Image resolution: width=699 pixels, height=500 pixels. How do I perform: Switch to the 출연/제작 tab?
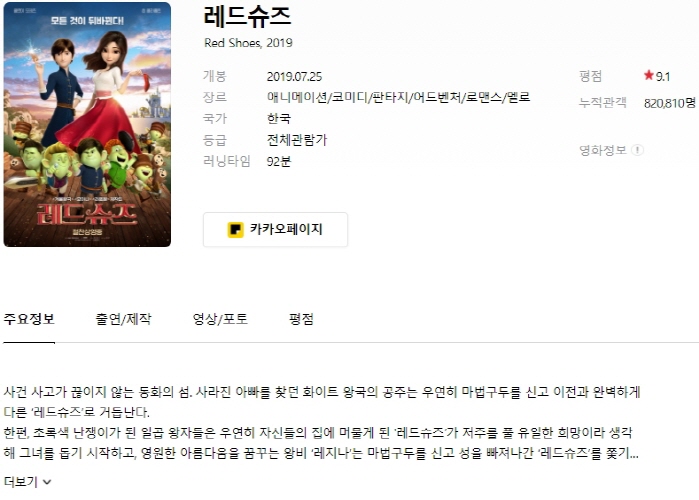[x=123, y=319]
